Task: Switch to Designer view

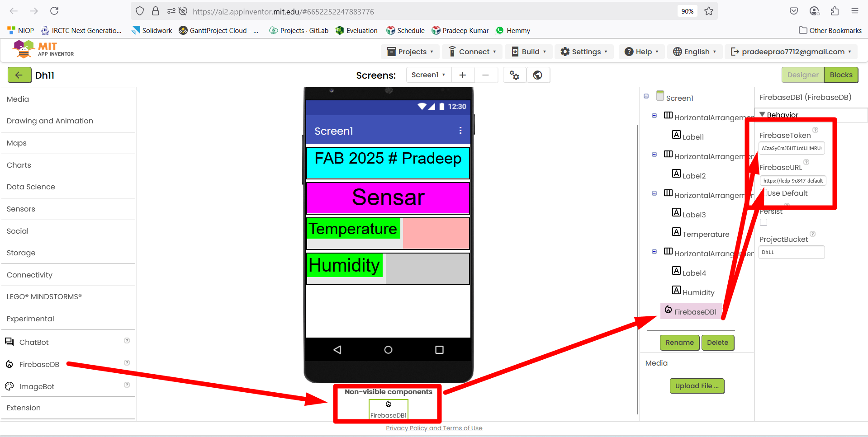Action: [x=803, y=75]
